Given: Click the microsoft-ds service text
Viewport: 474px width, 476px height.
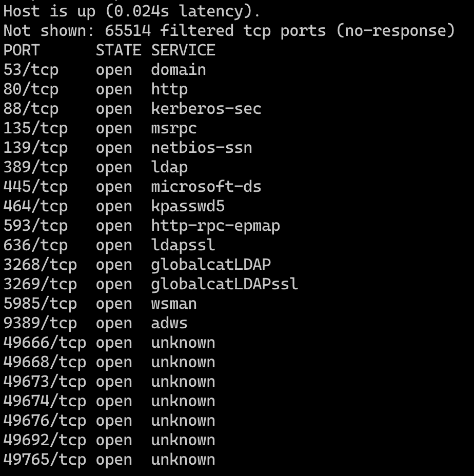Looking at the screenshot, I should [x=206, y=187].
